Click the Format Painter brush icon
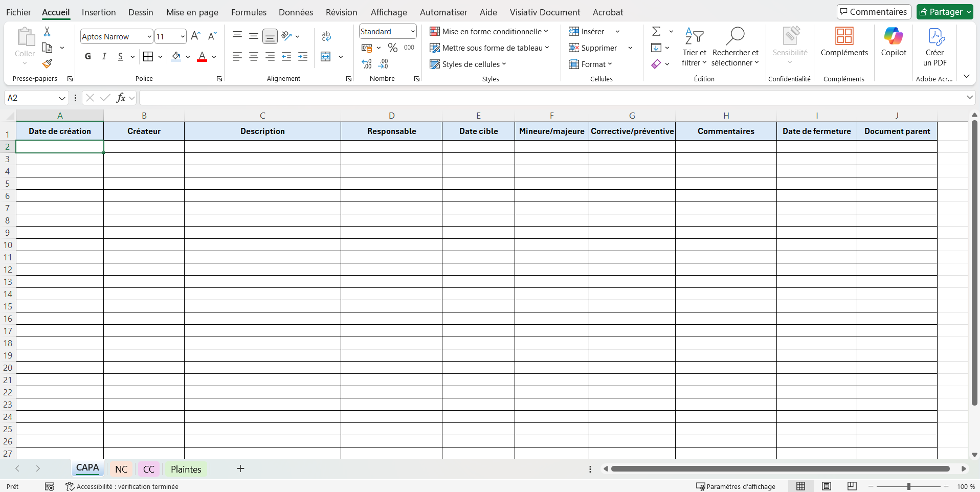Screen dimensions: 980x492 47,63
